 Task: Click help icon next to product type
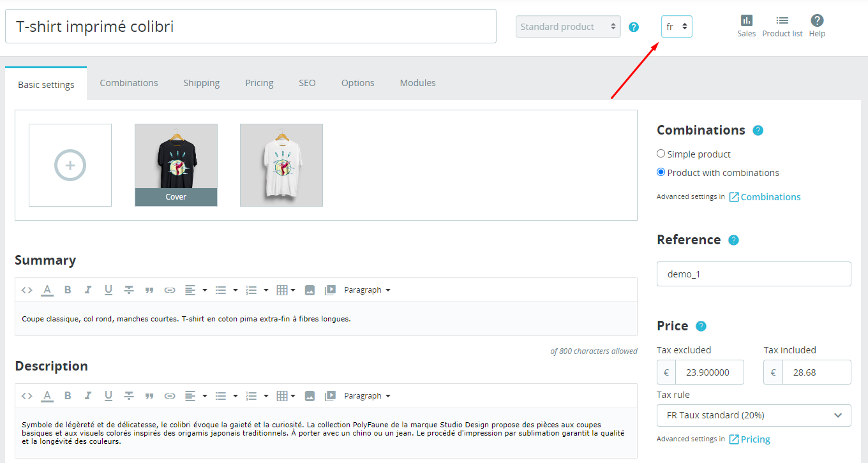pyautogui.click(x=634, y=27)
